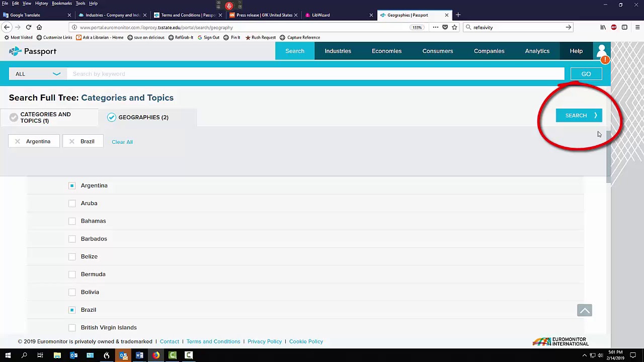
Task: Open the Help menu
Action: click(576, 51)
